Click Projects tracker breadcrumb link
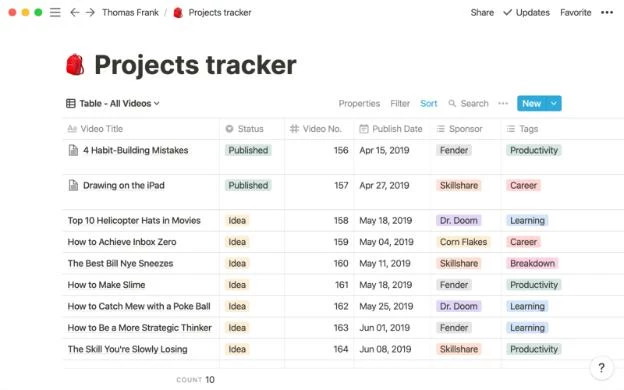The image size is (624, 390). click(220, 13)
